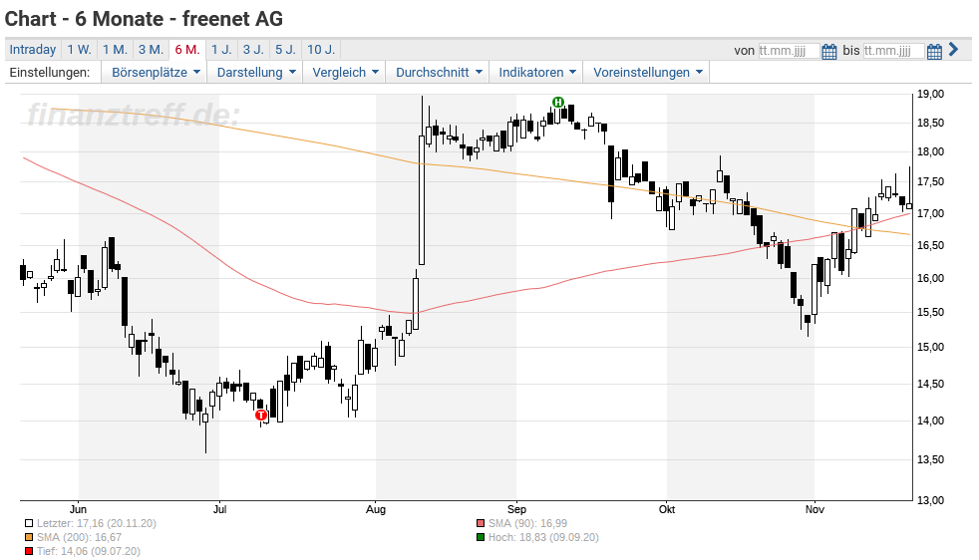This screenshot has width=979, height=560.
Task: Select the 1 M. timeframe tab
Action: [115, 49]
